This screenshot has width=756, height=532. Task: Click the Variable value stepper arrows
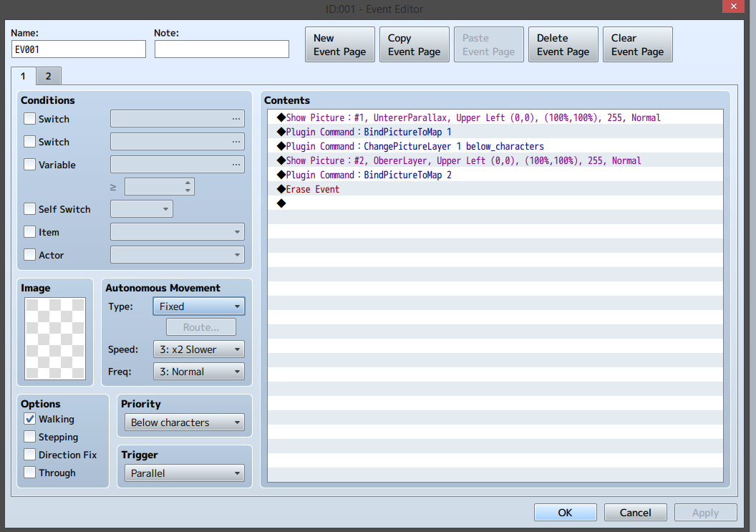tap(188, 187)
